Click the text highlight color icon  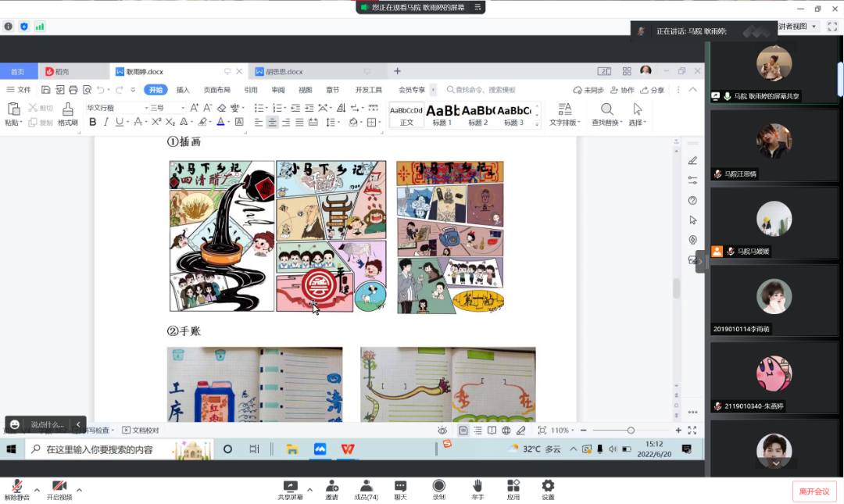(202, 122)
